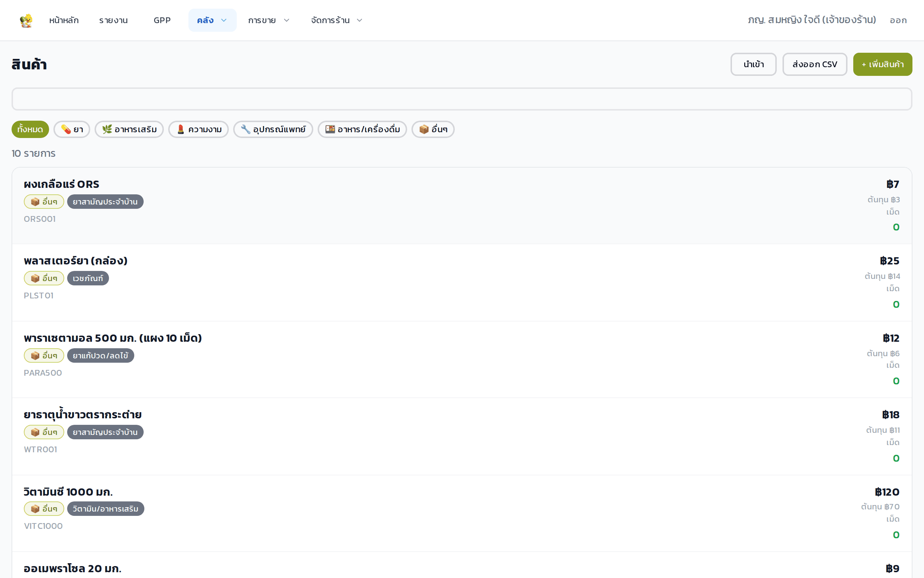Click the 10 รายการ item count

(x=34, y=153)
